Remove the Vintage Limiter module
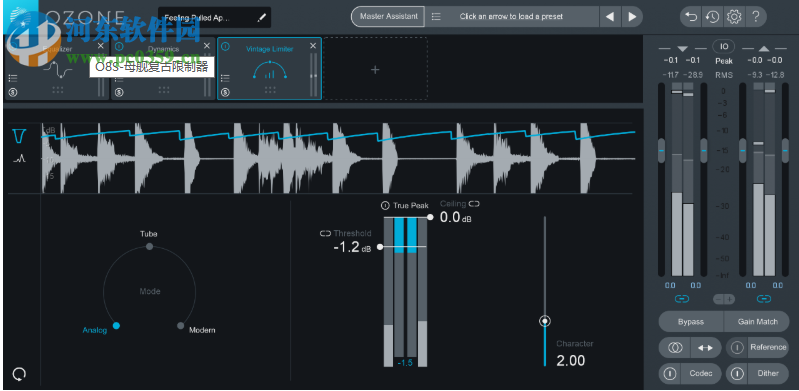The height and width of the screenshot is (391, 799). point(313,46)
